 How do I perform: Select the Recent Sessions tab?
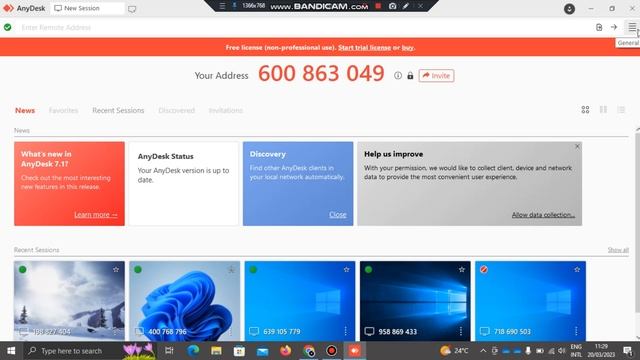tap(118, 110)
